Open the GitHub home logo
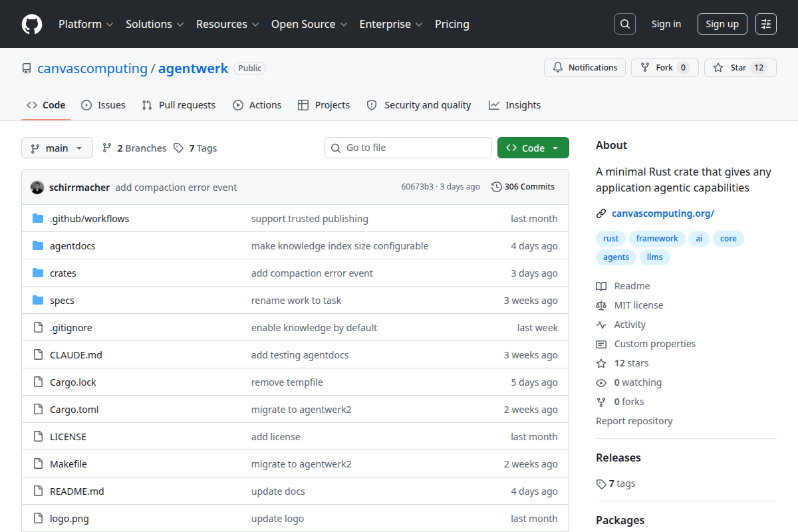 [x=32, y=24]
